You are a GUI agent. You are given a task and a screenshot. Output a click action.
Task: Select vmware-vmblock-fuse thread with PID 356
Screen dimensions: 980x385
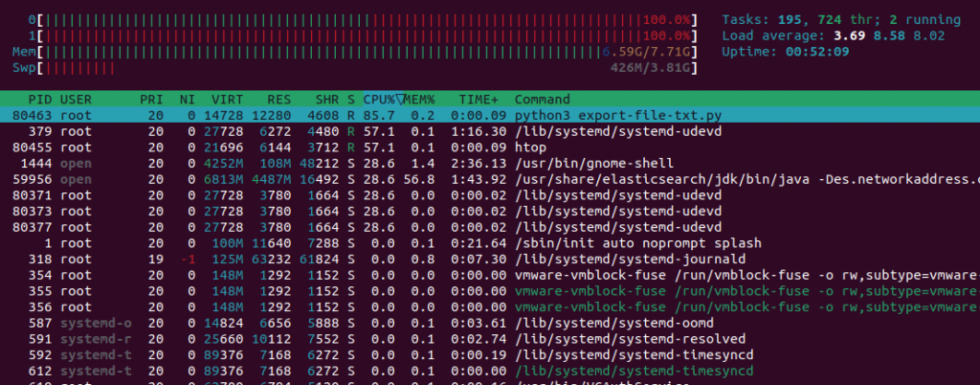[x=490, y=306]
